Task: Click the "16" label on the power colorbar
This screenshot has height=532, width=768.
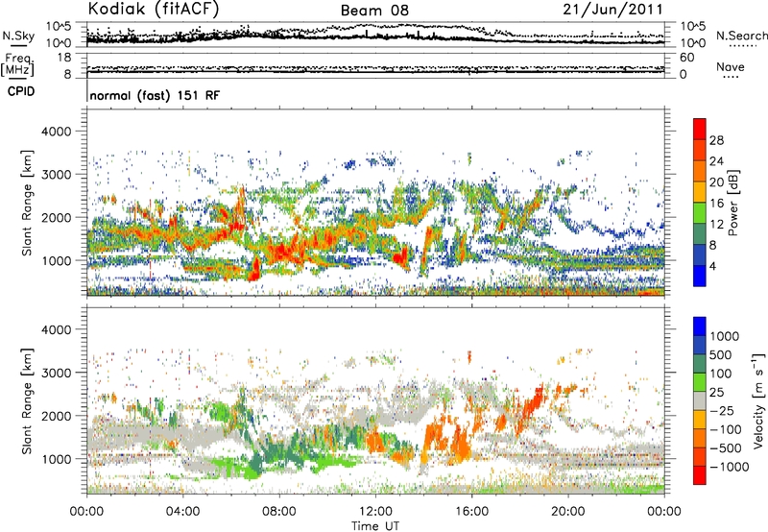Action: (716, 203)
